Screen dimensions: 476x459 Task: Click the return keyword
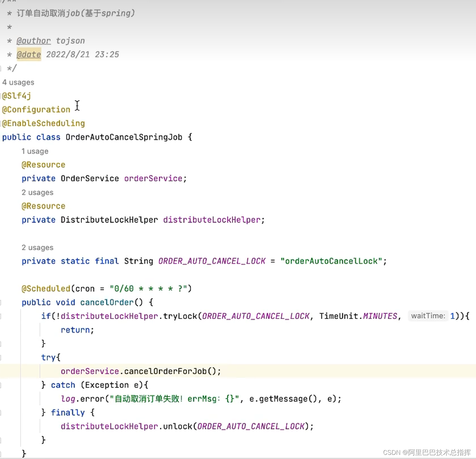coord(75,330)
